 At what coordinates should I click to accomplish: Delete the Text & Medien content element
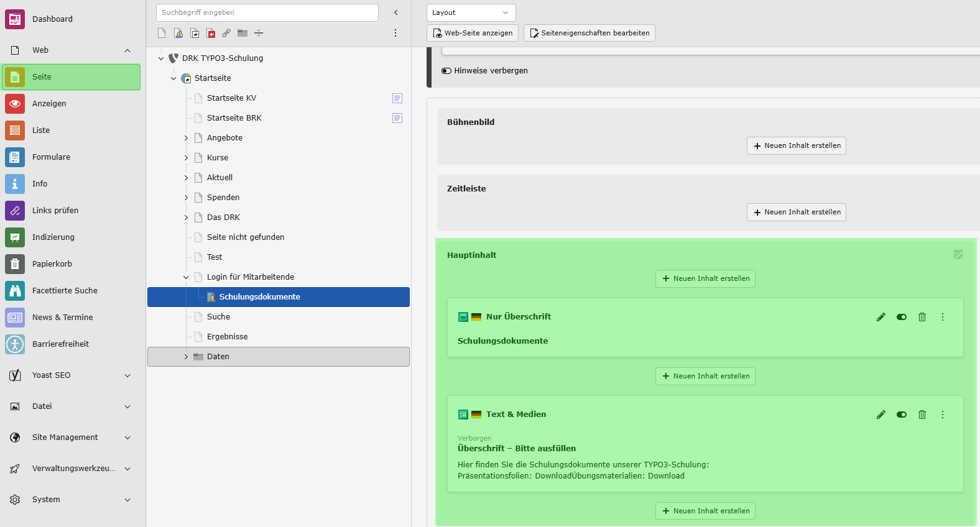922,415
